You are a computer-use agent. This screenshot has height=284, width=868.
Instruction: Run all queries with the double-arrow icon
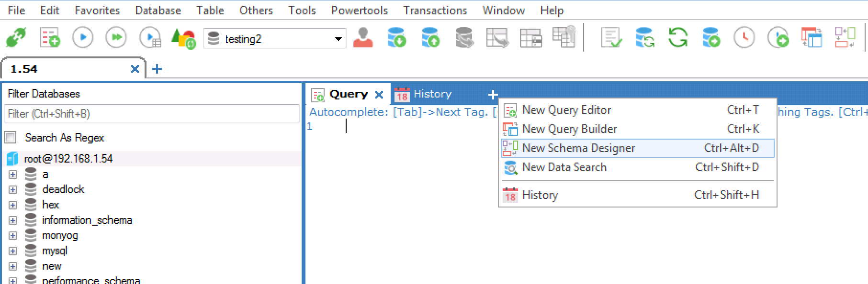pos(116,37)
